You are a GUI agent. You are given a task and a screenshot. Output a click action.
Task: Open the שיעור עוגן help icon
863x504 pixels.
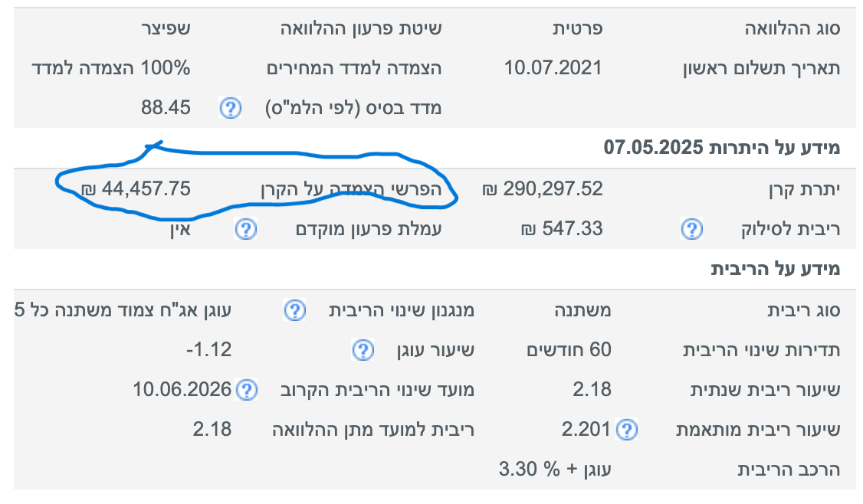[x=362, y=350]
